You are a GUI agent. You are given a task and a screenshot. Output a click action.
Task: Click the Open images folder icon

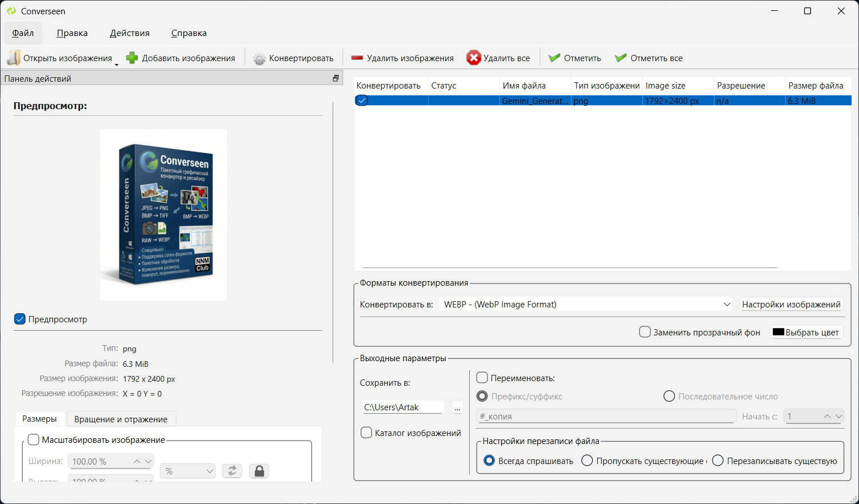click(x=14, y=58)
